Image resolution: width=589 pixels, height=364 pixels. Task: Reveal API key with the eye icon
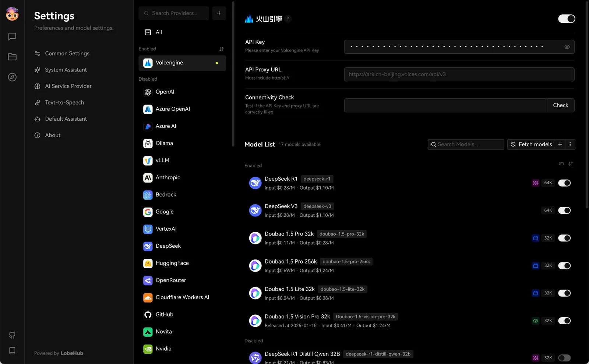[567, 47]
